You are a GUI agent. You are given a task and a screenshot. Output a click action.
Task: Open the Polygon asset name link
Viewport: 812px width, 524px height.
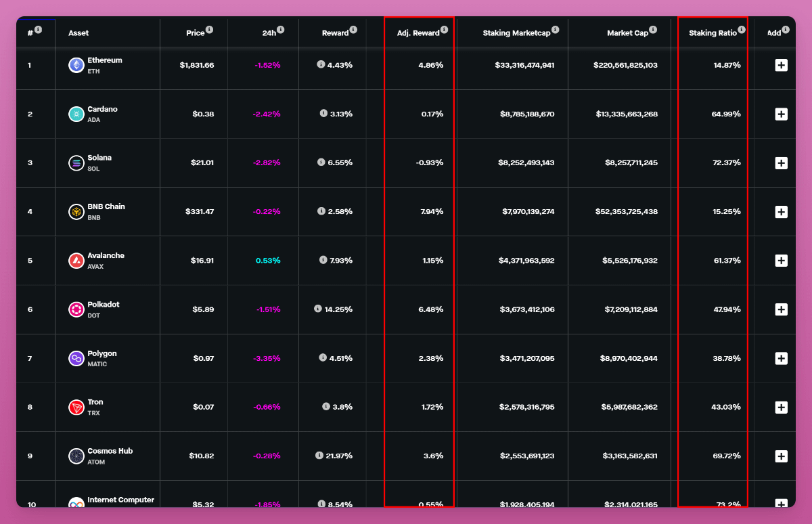tap(102, 353)
